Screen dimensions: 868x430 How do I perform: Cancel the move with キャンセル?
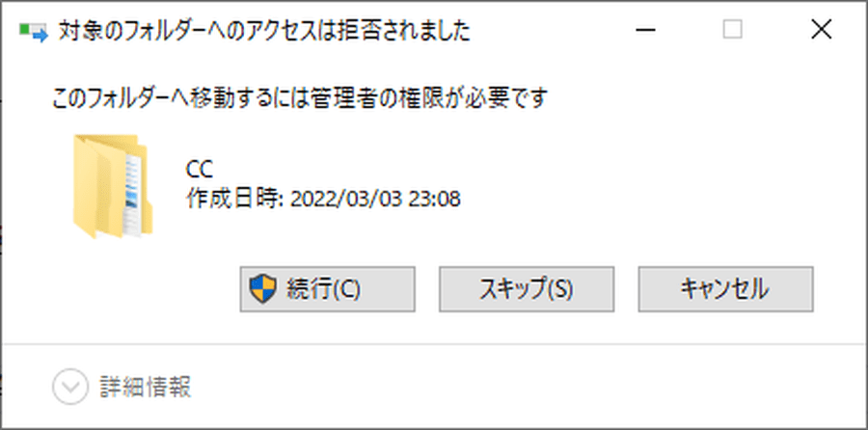pyautogui.click(x=725, y=289)
